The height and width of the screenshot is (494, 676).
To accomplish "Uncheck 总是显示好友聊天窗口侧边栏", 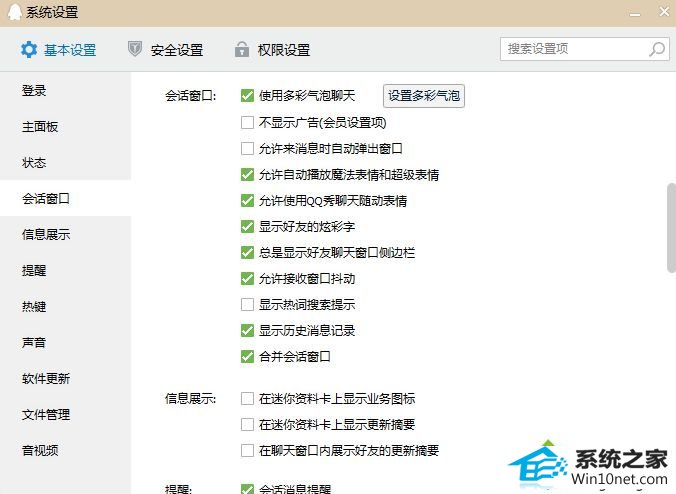I will (247, 253).
